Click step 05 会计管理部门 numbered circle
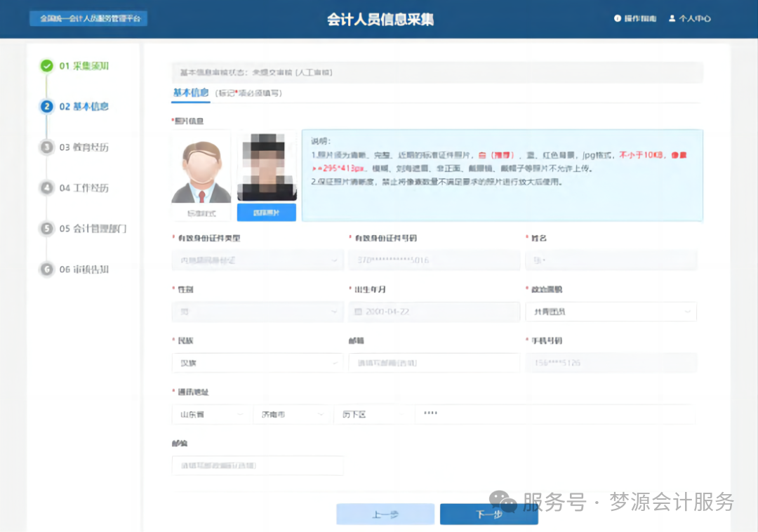This screenshot has height=532, width=758. click(46, 229)
